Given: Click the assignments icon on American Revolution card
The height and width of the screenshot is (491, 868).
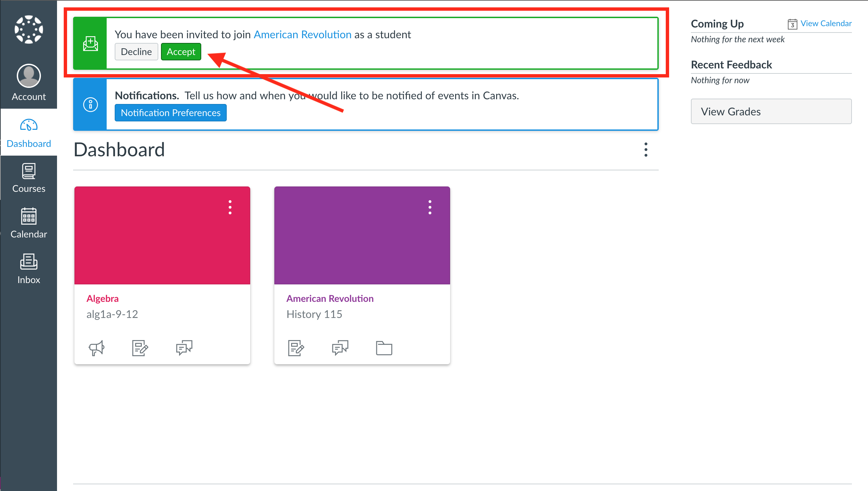Looking at the screenshot, I should click(296, 348).
